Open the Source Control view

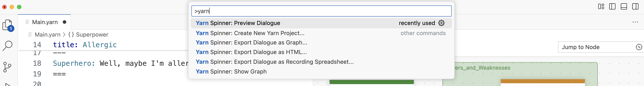8,67
